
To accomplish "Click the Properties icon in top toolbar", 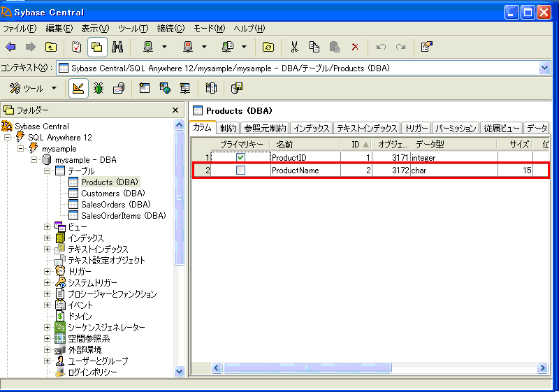I will click(426, 48).
